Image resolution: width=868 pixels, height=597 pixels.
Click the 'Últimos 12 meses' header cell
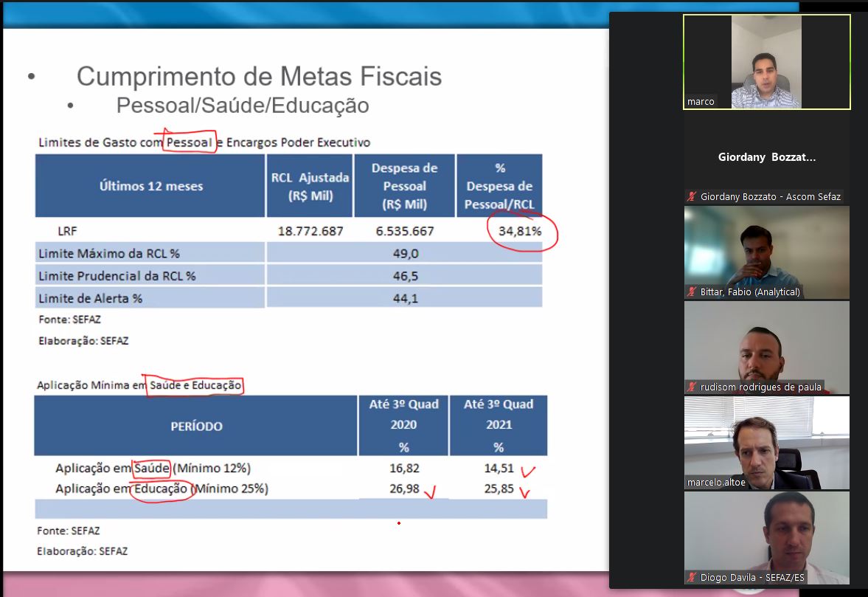tap(150, 186)
